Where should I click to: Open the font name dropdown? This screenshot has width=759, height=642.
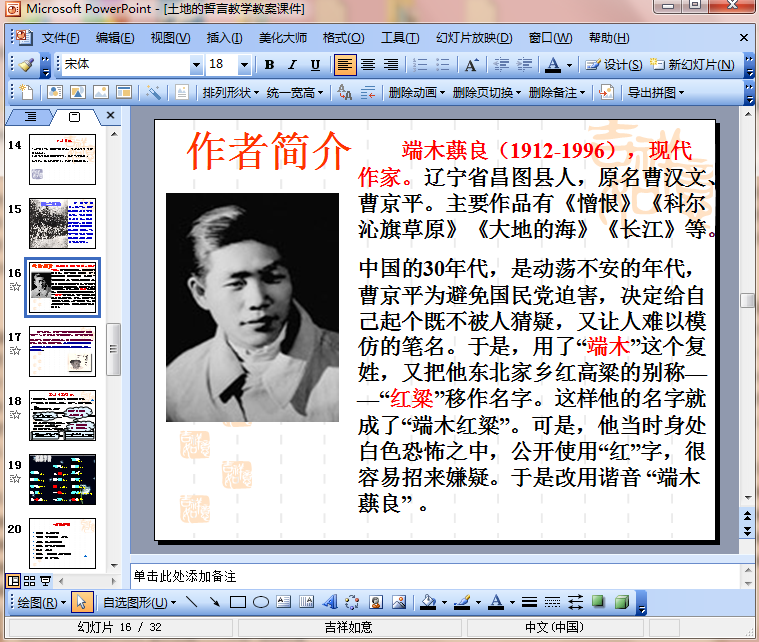(196, 65)
